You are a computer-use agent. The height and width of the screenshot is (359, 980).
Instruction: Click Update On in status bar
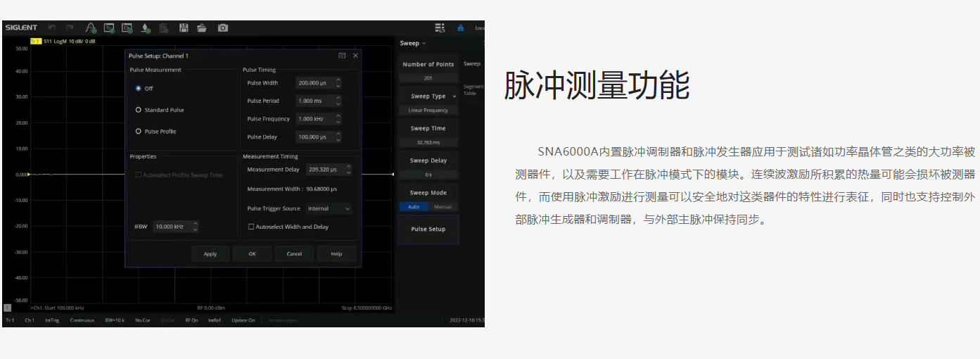(243, 320)
